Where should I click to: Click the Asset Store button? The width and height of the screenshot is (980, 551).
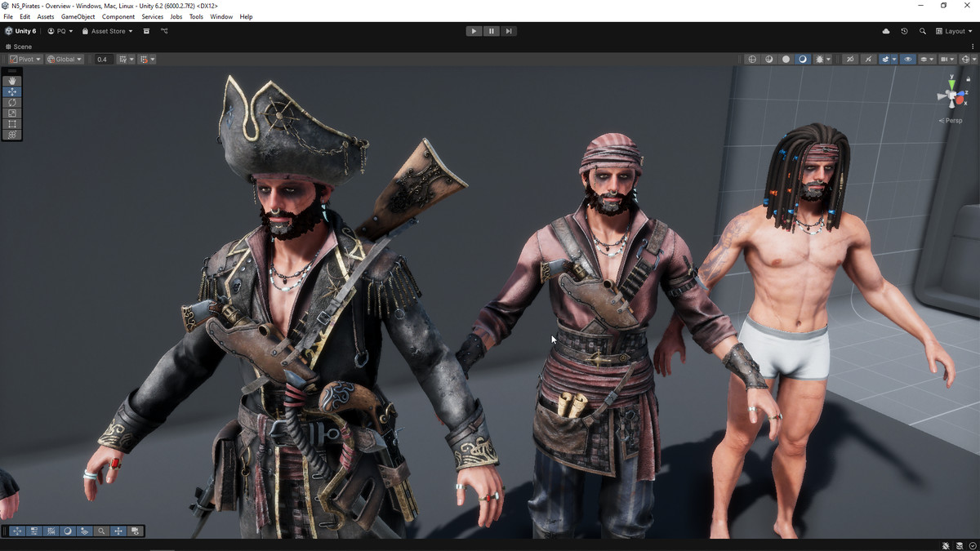click(x=107, y=31)
